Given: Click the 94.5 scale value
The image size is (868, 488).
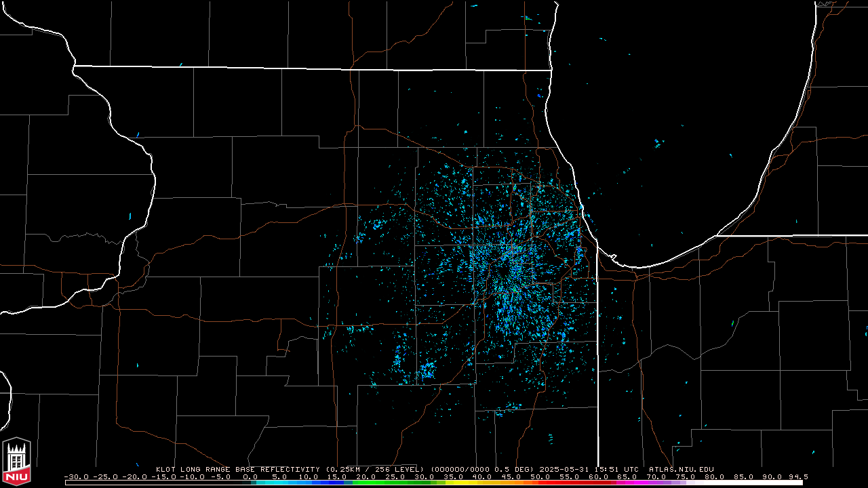Looking at the screenshot, I should (x=798, y=476).
